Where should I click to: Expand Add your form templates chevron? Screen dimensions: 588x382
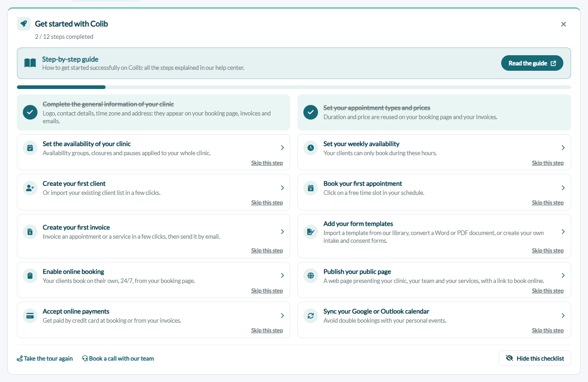[x=563, y=231]
